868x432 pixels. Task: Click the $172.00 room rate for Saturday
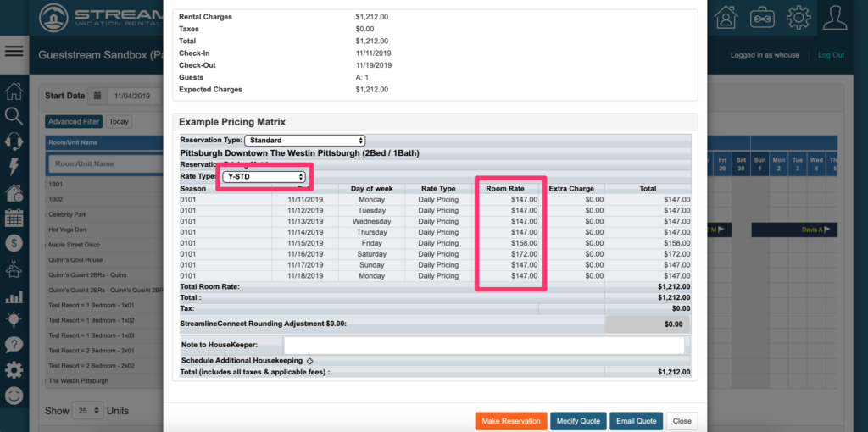click(x=524, y=254)
